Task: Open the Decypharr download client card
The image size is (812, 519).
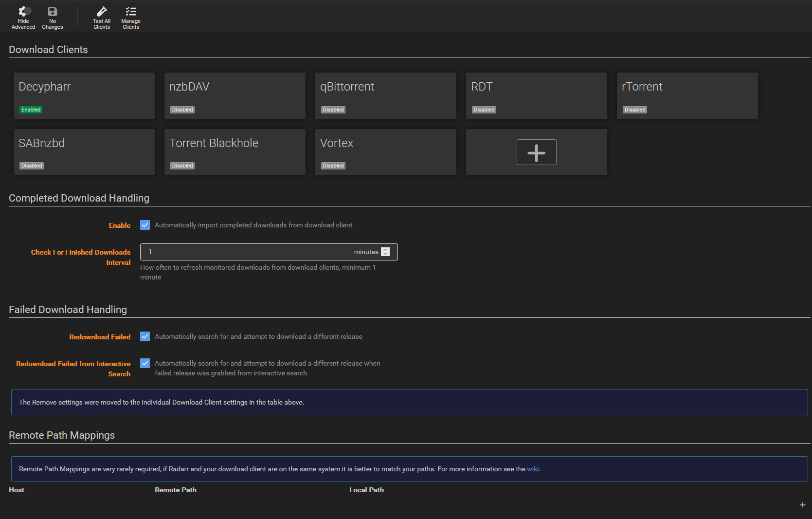Action: 84,96
